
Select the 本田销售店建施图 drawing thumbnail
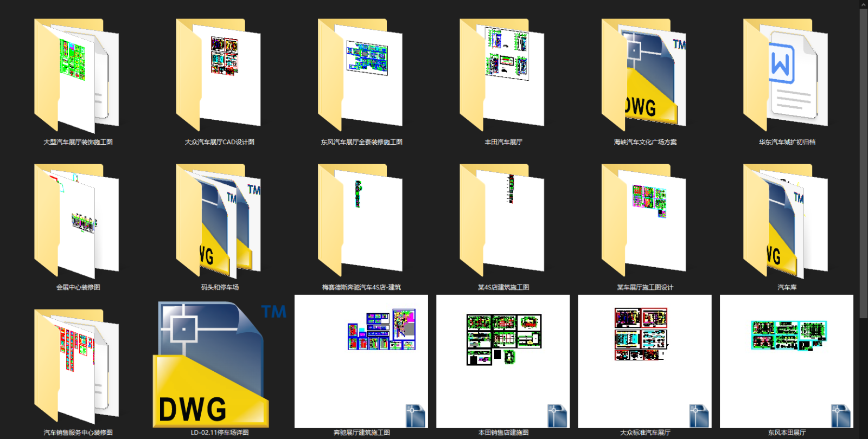[503, 361]
